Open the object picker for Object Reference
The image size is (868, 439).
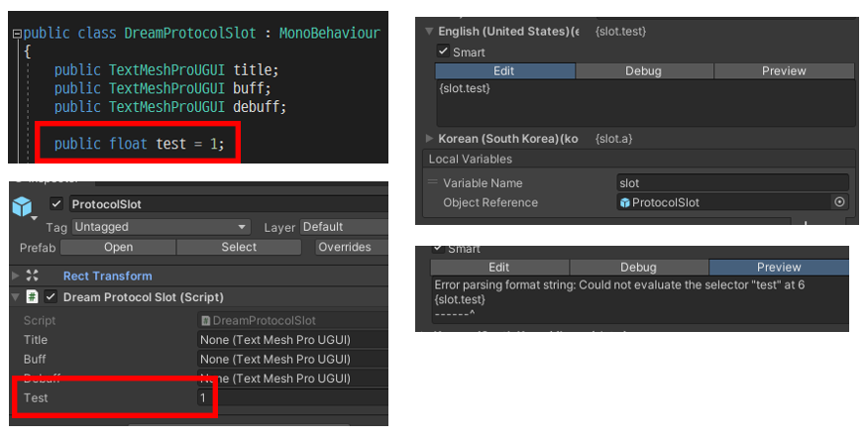[x=839, y=202]
